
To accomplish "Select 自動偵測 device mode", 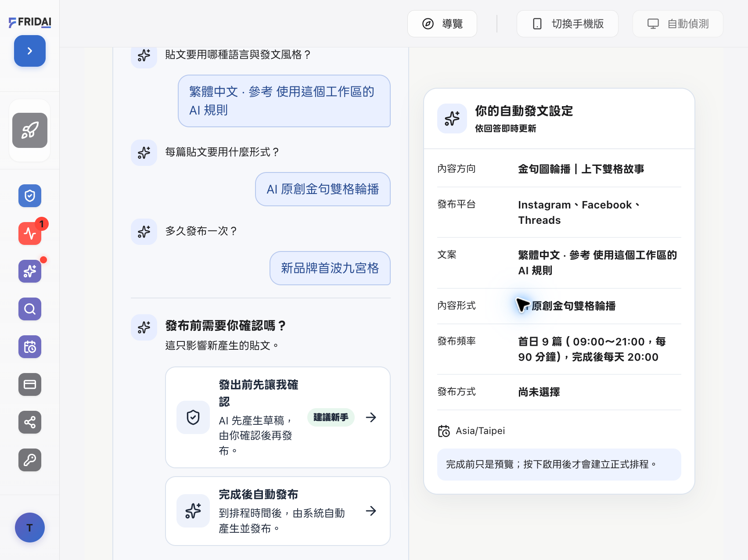I will tap(678, 24).
